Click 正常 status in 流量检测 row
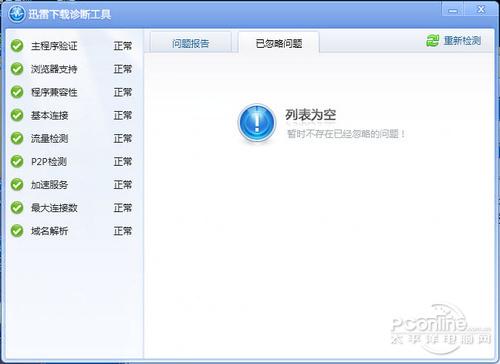The height and width of the screenshot is (364, 500). coord(123,138)
